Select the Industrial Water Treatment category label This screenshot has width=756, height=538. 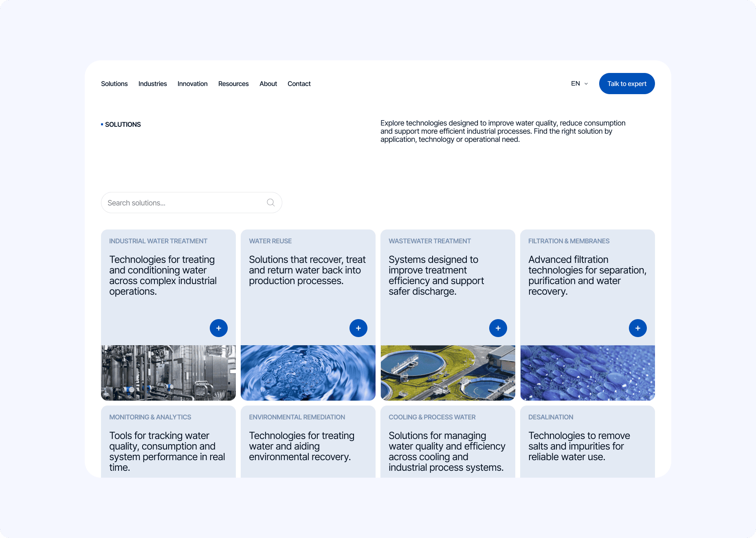[x=158, y=241]
